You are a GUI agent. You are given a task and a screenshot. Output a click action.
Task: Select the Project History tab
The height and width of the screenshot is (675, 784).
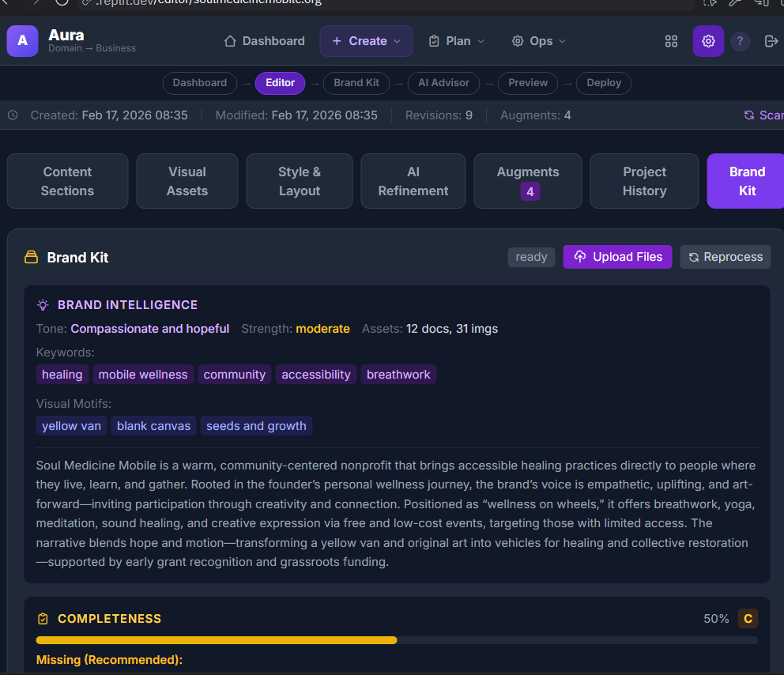click(644, 181)
